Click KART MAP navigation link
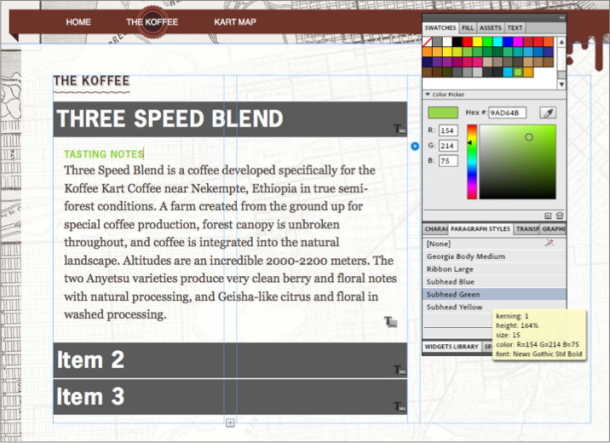The image size is (610, 443). coord(235,22)
